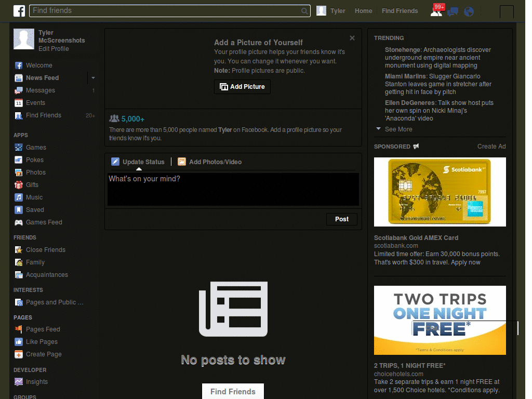Click the search magnifier icon

304,11
